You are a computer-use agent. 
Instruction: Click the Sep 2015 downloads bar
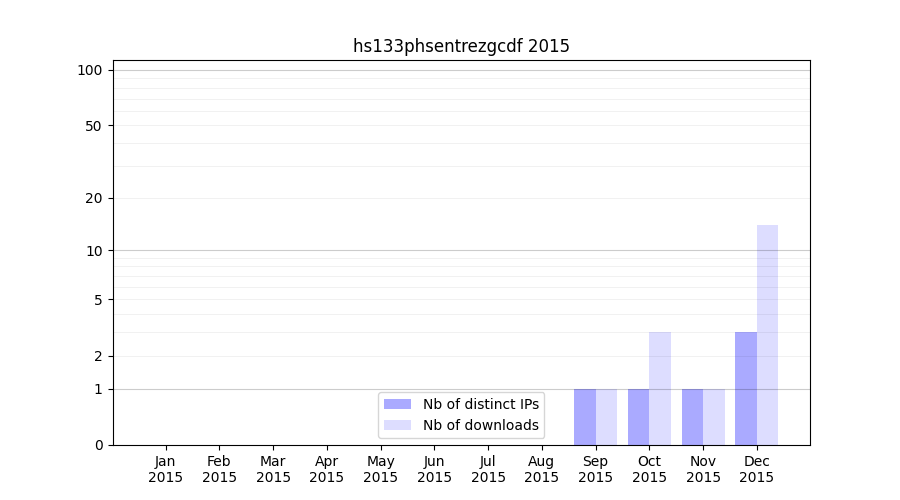(606, 417)
